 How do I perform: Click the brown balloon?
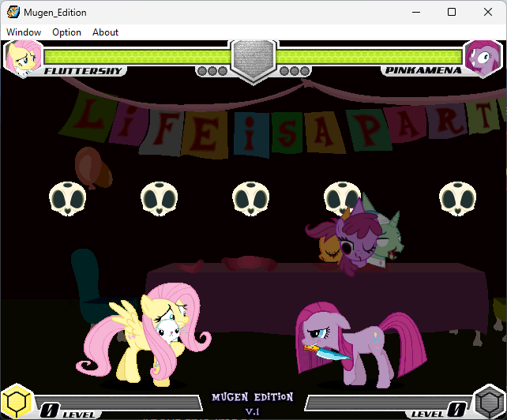tap(88, 167)
